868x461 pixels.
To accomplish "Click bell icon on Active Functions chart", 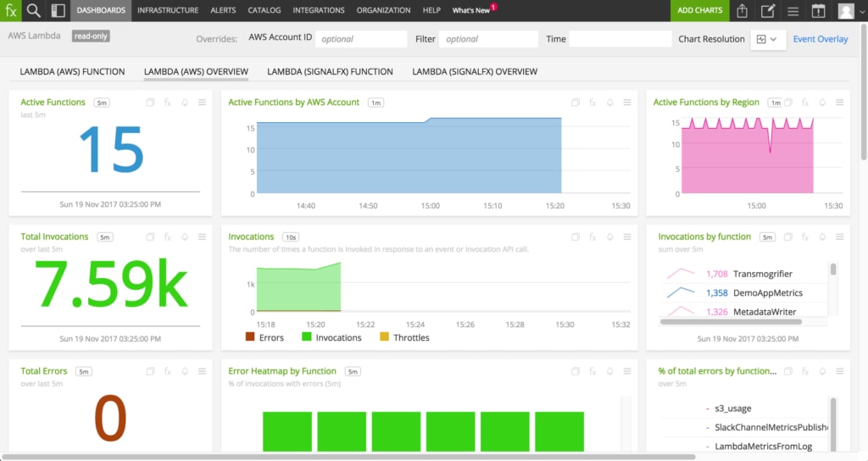I will pyautogui.click(x=185, y=103).
